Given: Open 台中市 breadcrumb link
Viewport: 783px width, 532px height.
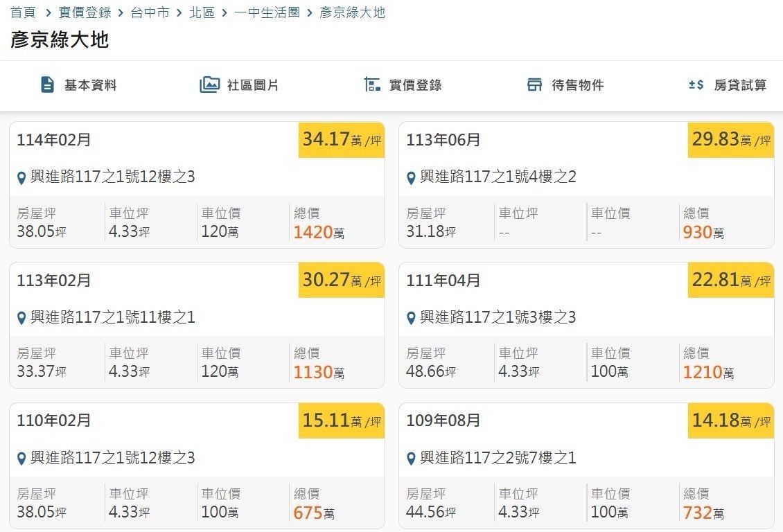Looking at the screenshot, I should click(x=150, y=12).
